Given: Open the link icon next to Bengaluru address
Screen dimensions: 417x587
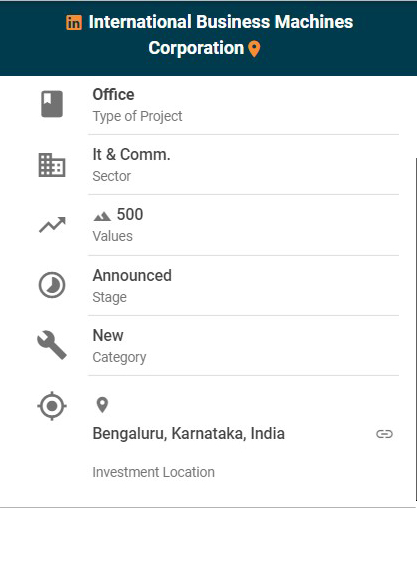Looking at the screenshot, I should 384,434.
